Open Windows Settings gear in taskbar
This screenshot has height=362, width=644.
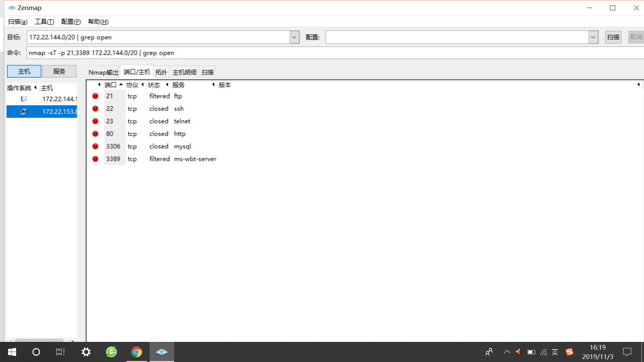pos(86,352)
